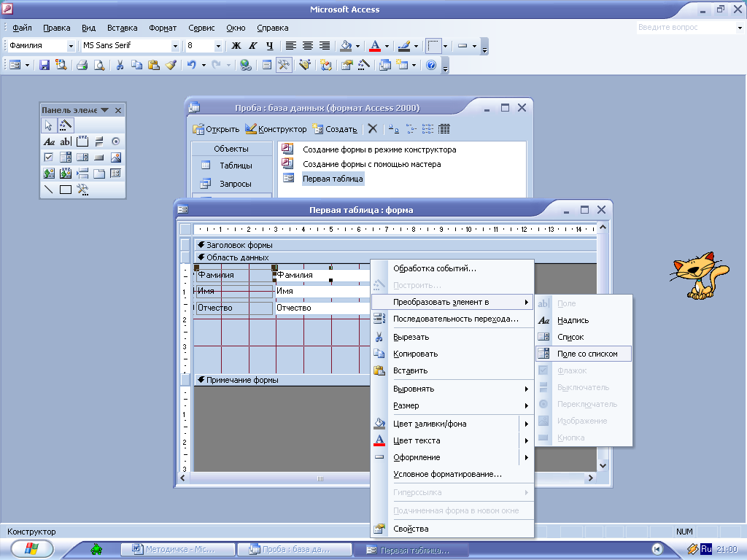
Task: Select the Check Box tool in toolbox
Action: 49,157
